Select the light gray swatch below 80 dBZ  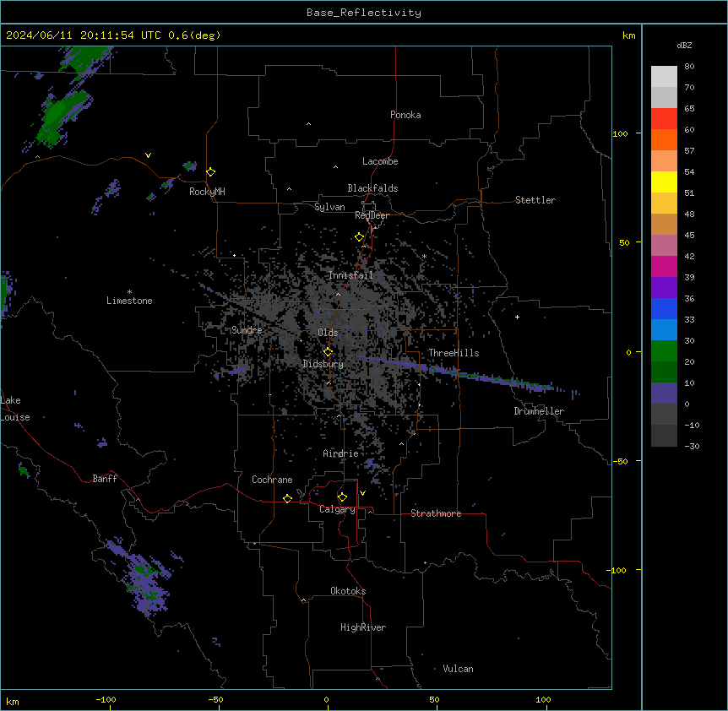coord(664,77)
